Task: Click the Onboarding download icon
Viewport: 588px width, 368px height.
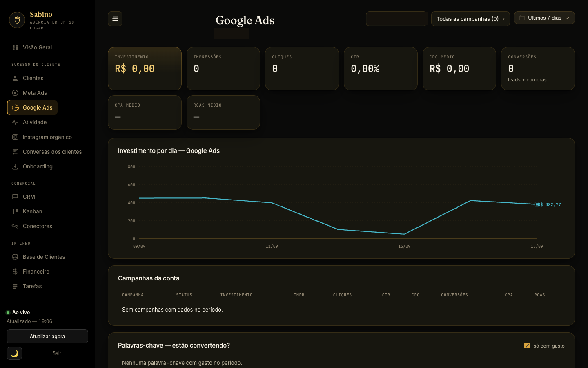Action: pyautogui.click(x=15, y=166)
